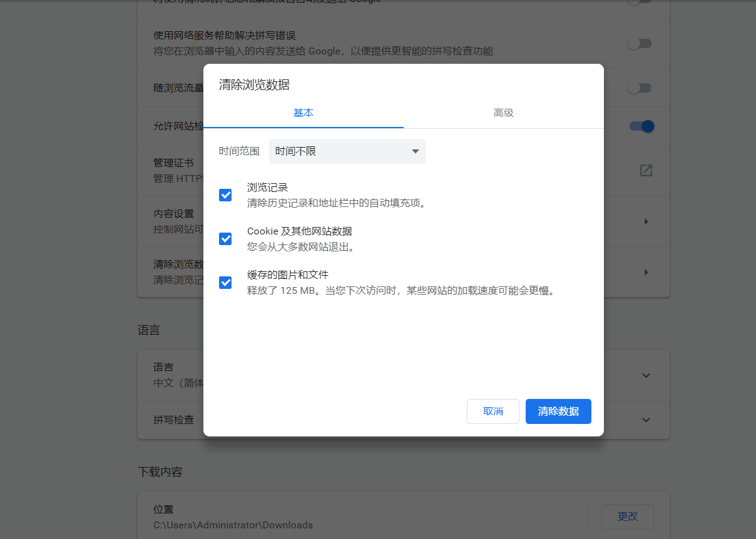Expand the 语言 section chevron

646,375
